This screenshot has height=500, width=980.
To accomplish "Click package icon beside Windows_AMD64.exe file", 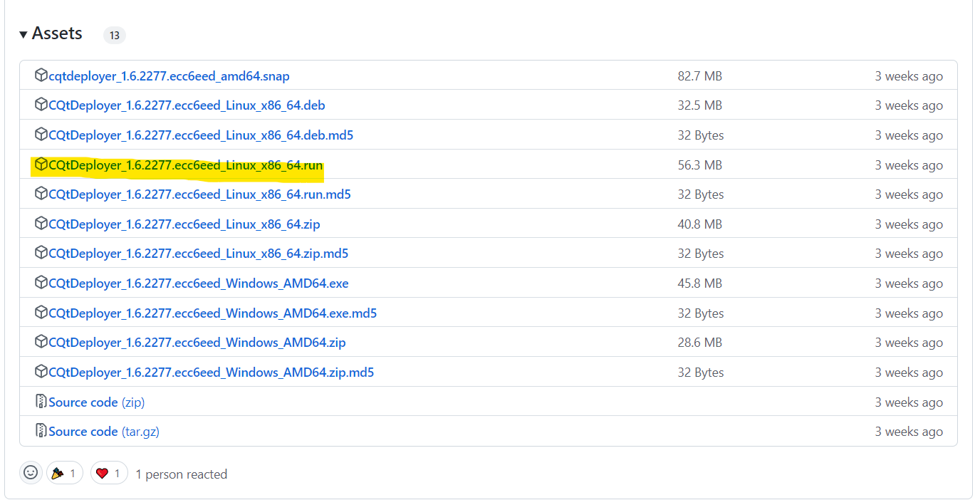I will point(41,283).
